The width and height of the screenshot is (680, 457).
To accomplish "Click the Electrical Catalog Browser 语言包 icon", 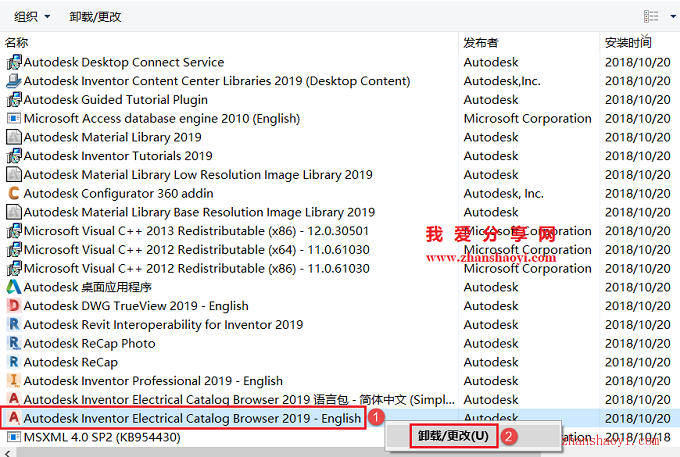I will [14, 399].
